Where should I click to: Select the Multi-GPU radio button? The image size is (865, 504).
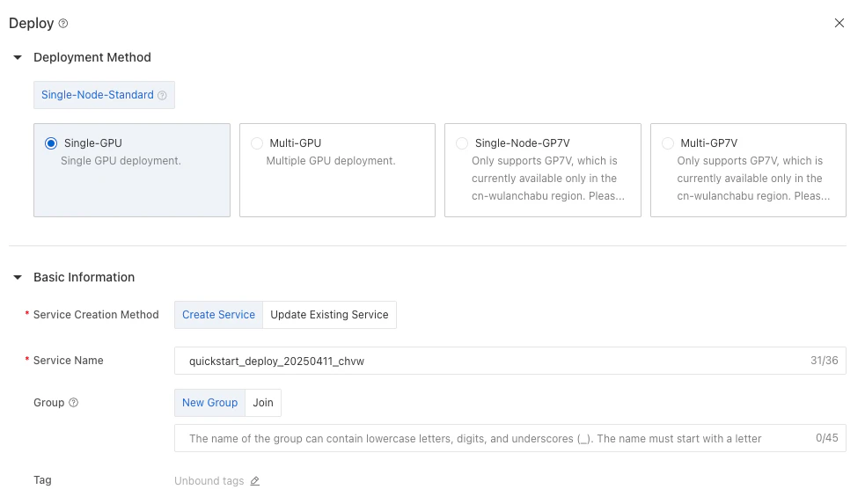257,143
